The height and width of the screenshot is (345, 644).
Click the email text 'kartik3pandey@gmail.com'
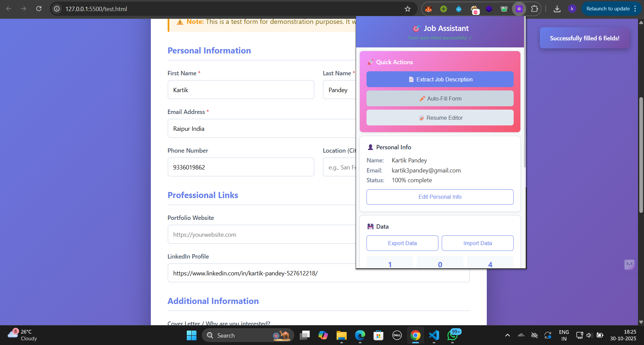(x=426, y=170)
